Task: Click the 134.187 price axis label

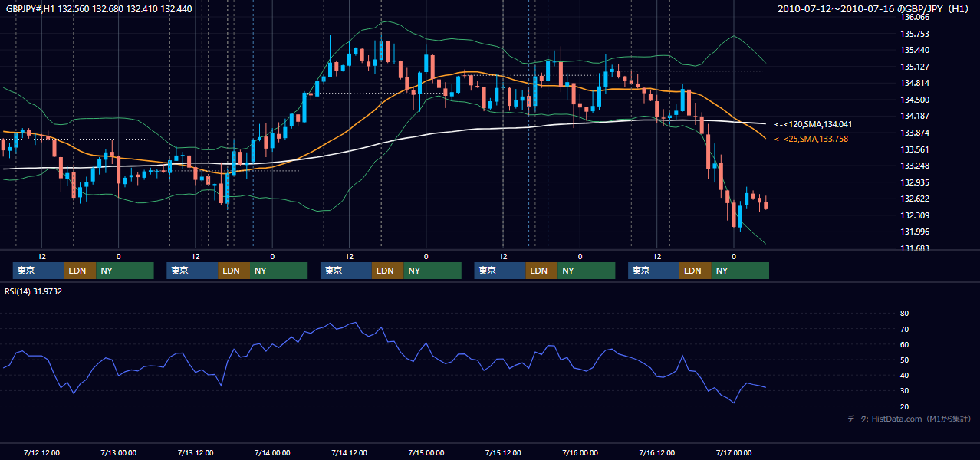Action: click(914, 116)
